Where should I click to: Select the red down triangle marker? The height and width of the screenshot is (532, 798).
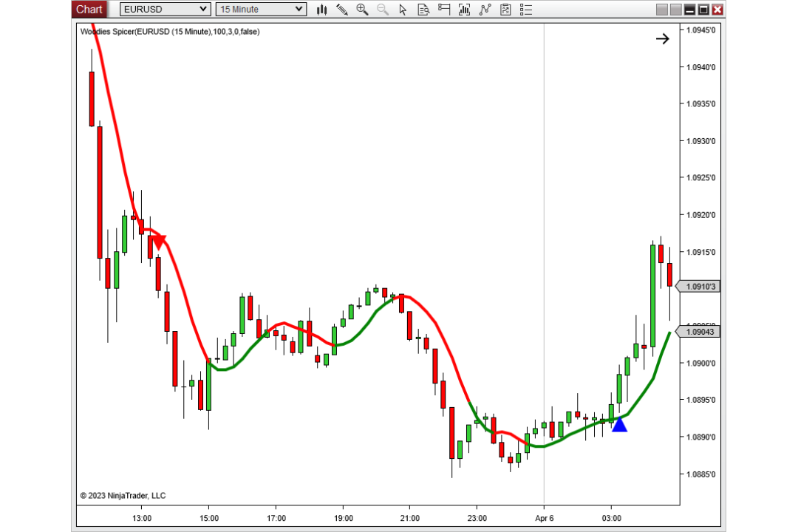click(x=159, y=242)
